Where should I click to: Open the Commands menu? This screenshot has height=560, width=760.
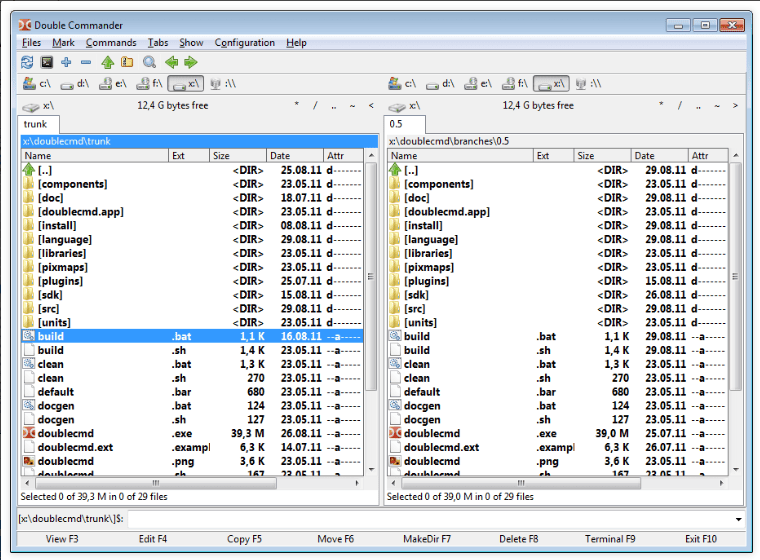pos(111,43)
